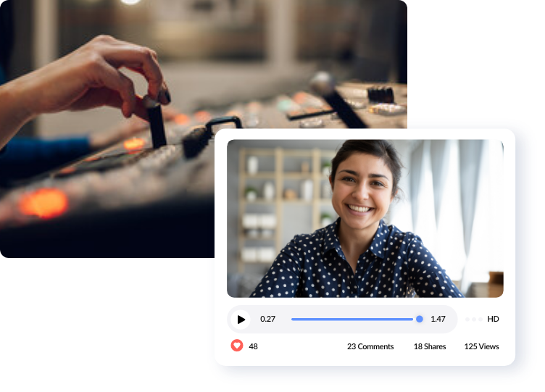Click the 125 Views count
This screenshot has height=392, width=545.
pyautogui.click(x=481, y=346)
